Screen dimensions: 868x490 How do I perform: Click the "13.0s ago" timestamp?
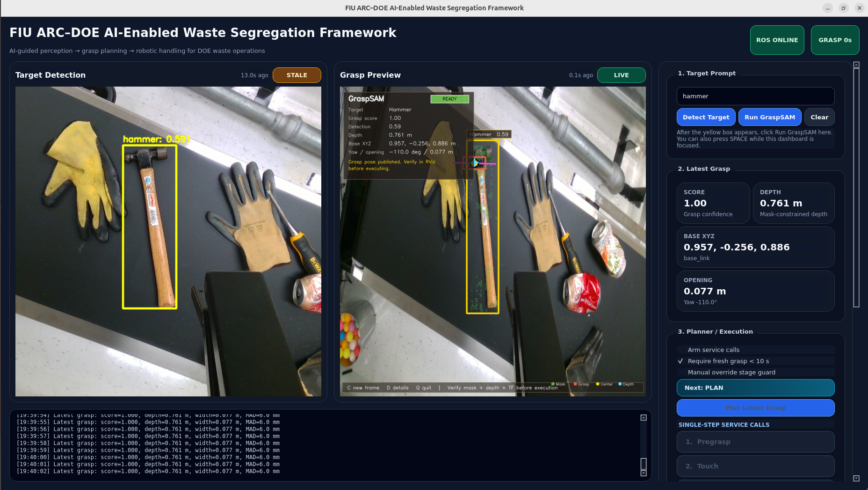pyautogui.click(x=254, y=75)
